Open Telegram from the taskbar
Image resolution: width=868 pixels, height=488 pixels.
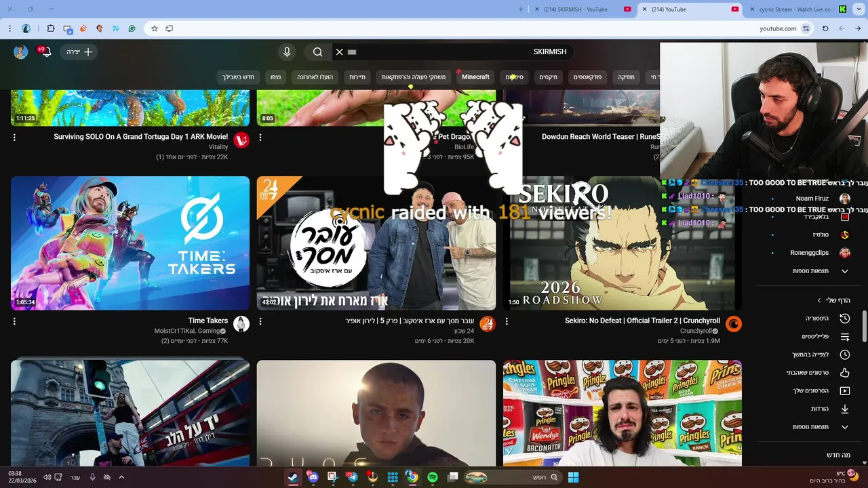[x=352, y=477]
